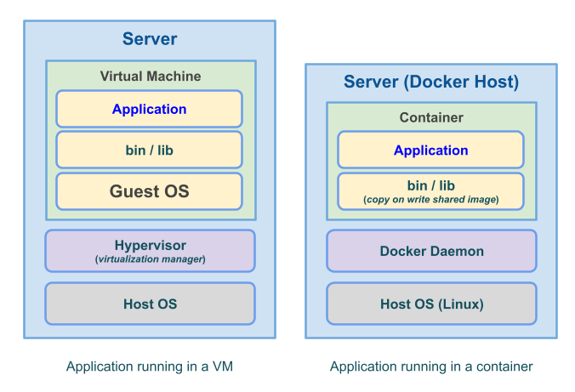575x392 pixels.
Task: Click the left 'Server' title
Action: coord(150,39)
